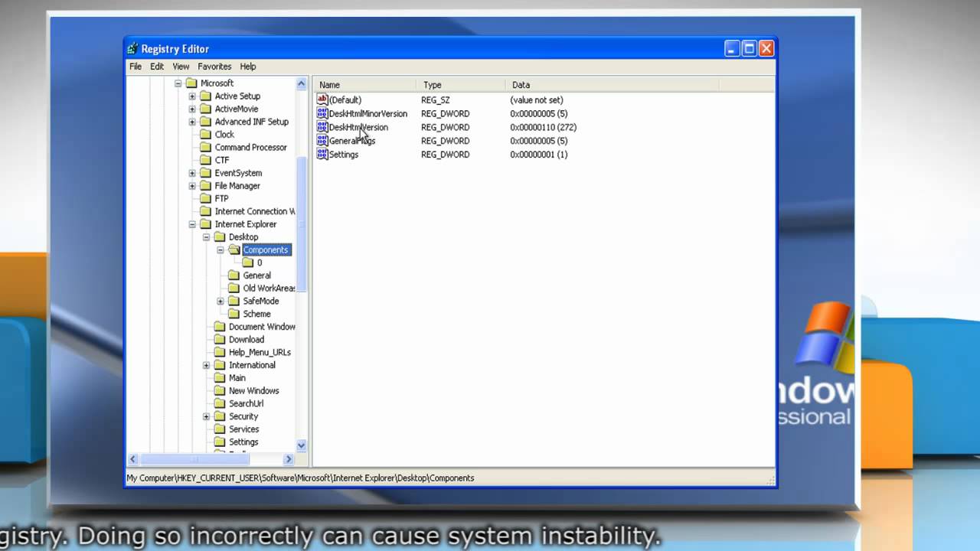Sort values by the Type column header
The image size is (980, 551).
pyautogui.click(x=460, y=85)
